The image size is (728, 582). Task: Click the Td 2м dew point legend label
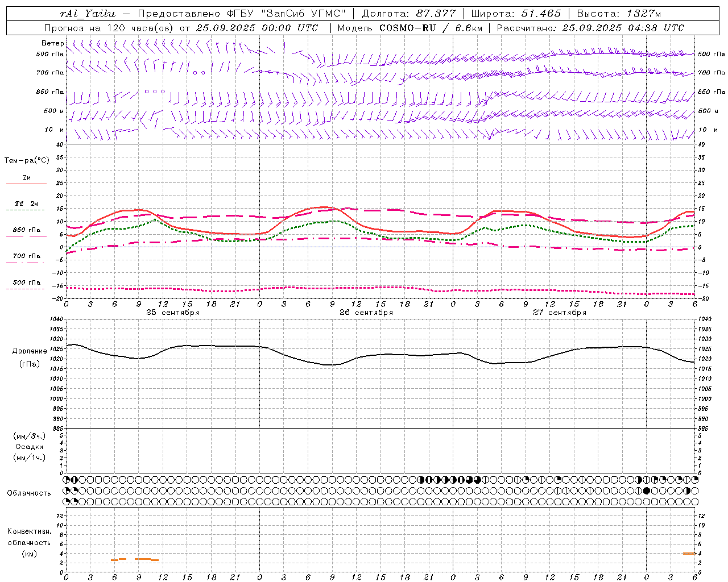(x=27, y=203)
